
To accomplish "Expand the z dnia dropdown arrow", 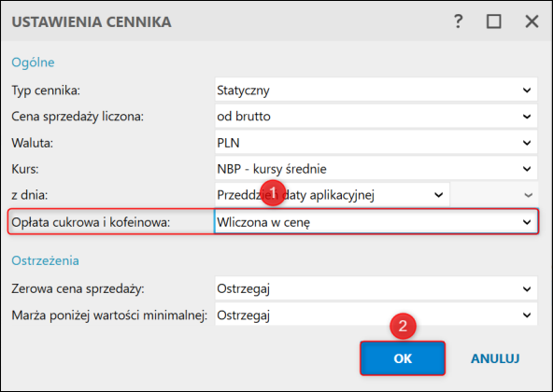I will [x=438, y=195].
